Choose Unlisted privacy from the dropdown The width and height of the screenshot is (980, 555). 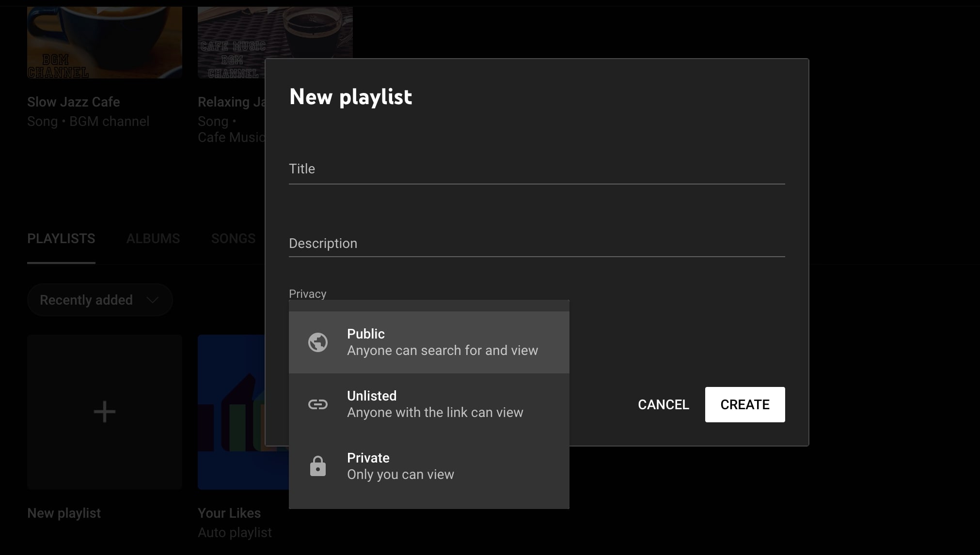[x=429, y=404]
